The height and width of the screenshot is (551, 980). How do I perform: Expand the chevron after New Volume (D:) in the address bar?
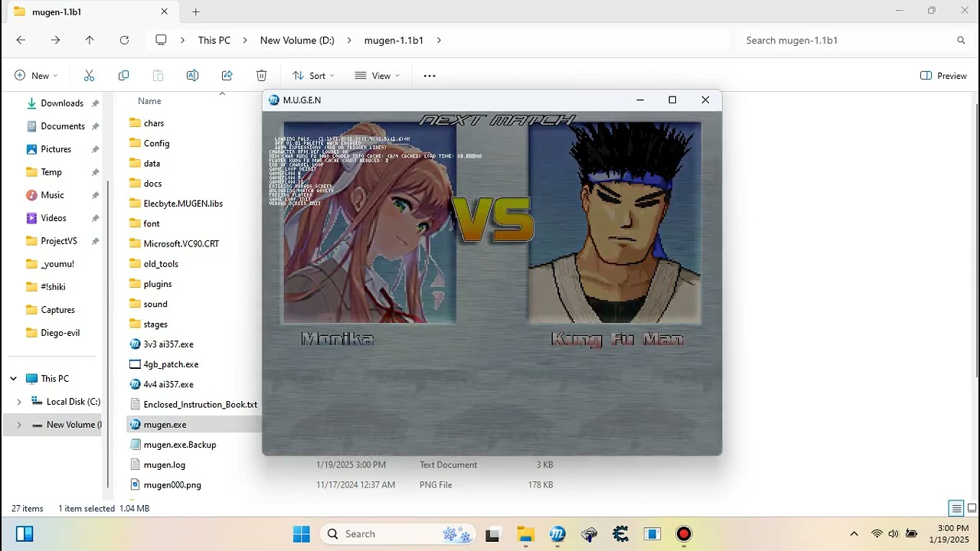point(348,40)
